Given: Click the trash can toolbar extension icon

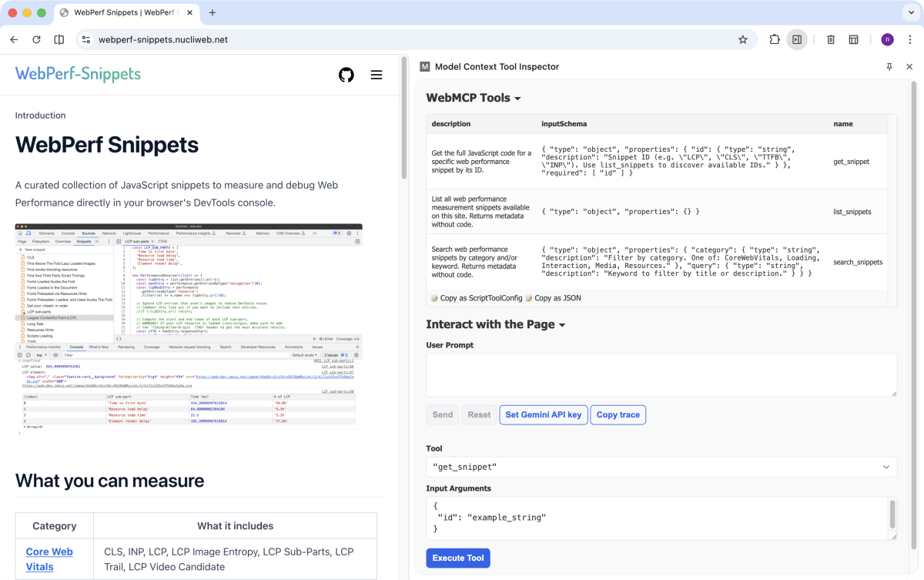Looking at the screenshot, I should click(832, 39).
